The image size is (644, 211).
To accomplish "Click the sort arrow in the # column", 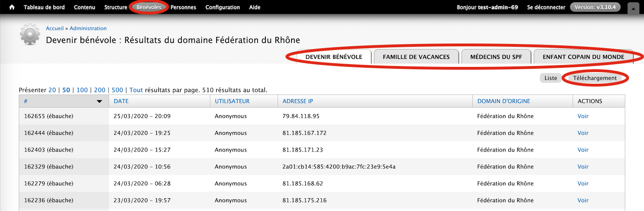I will (99, 101).
